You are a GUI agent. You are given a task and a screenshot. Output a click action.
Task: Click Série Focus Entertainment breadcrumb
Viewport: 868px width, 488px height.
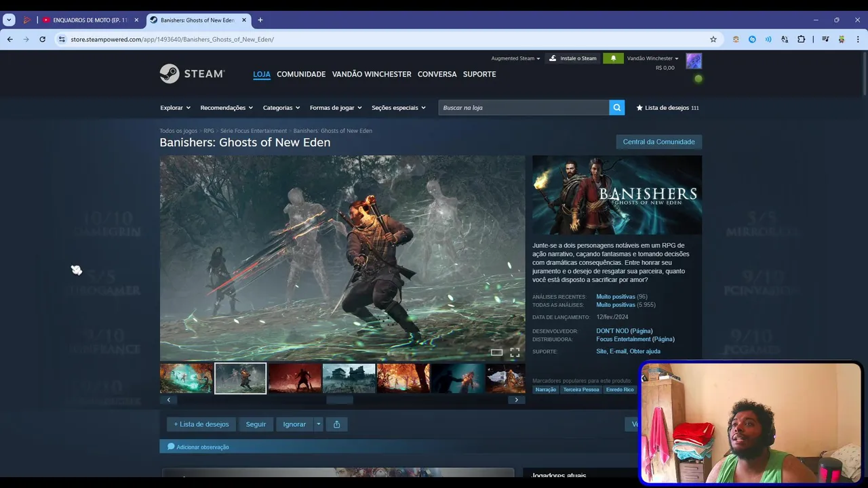(x=254, y=131)
